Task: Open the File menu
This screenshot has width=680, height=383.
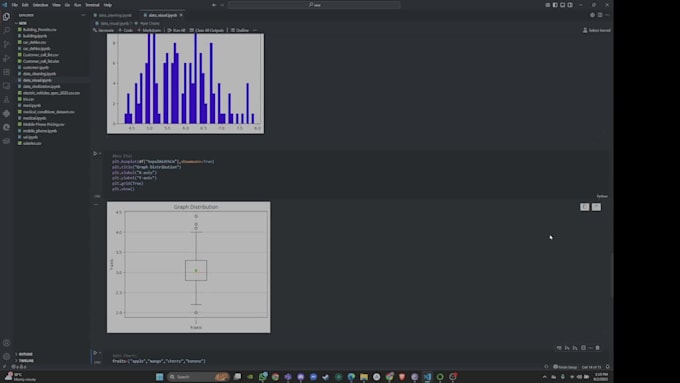Action: pyautogui.click(x=15, y=5)
